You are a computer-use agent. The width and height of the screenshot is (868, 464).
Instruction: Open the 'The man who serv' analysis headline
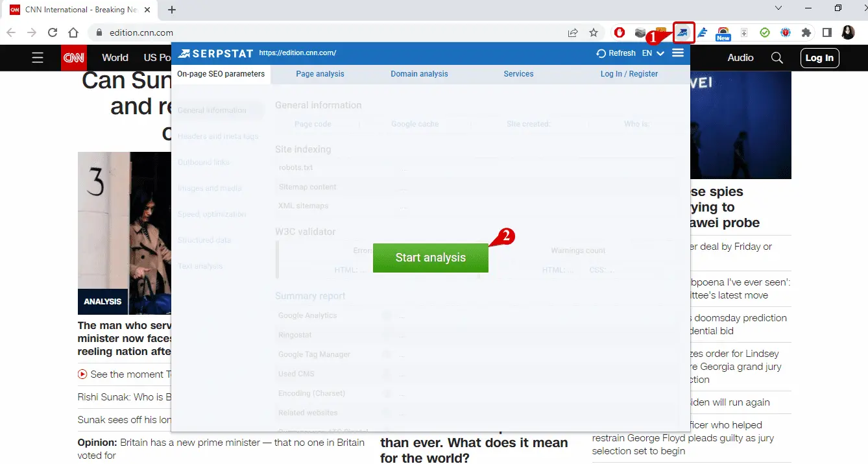(125, 339)
